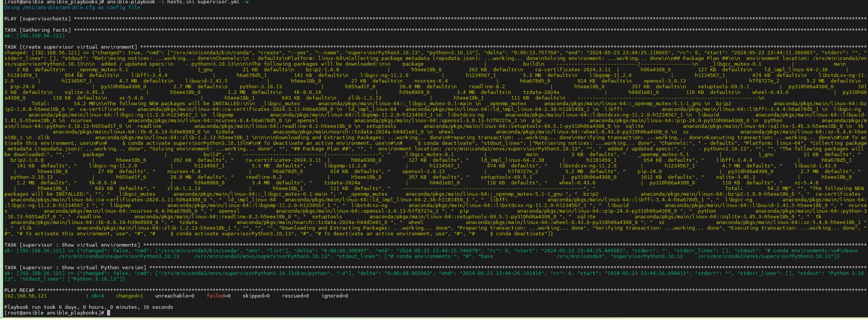
Task: Click 'supervisor.yml' in the ansible-playbook command
Action: 219,2
